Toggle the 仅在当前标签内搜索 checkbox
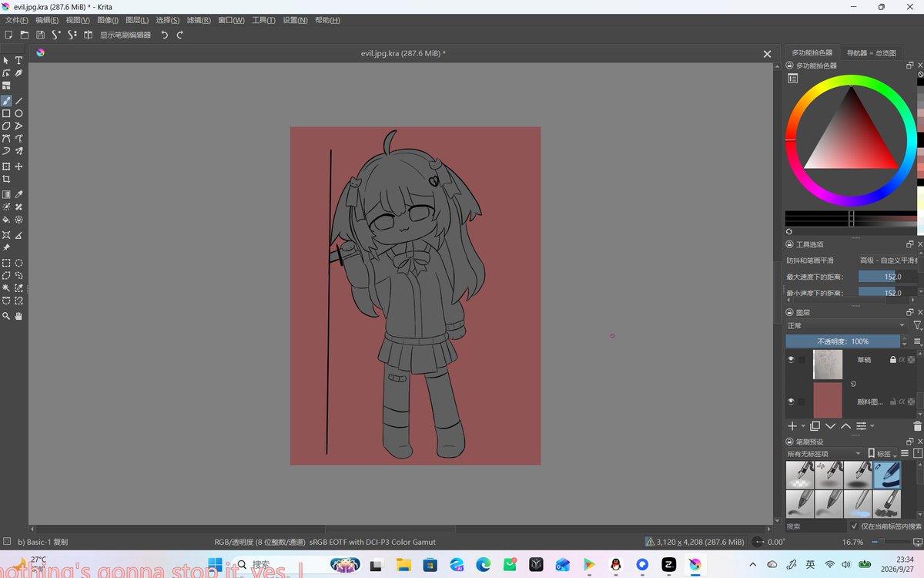The height and width of the screenshot is (578, 924). point(855,526)
